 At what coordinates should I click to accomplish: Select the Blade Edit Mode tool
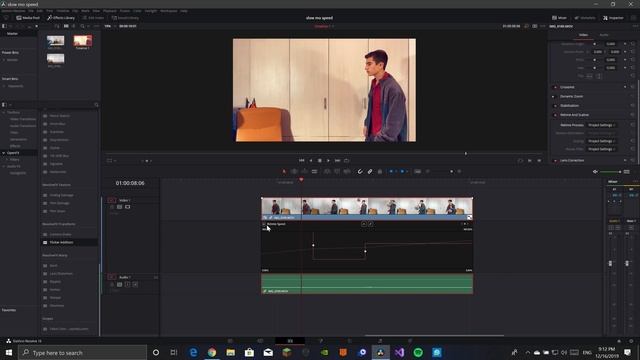click(x=314, y=171)
